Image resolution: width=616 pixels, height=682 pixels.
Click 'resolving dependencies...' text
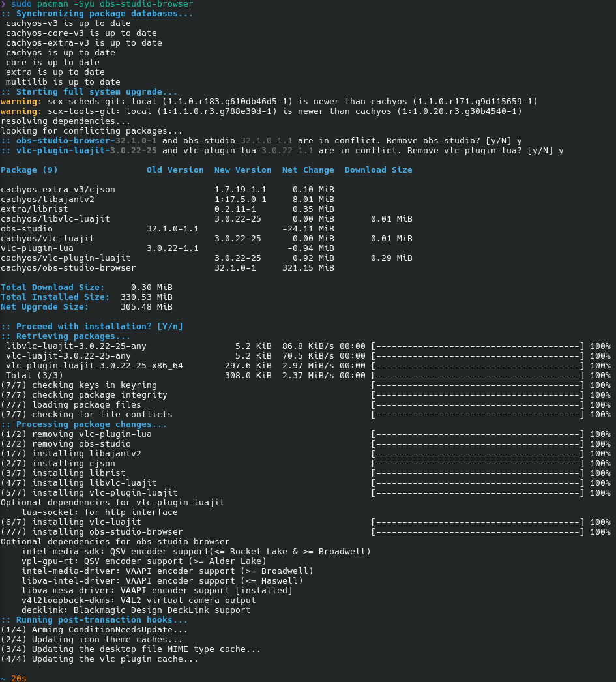coord(66,121)
